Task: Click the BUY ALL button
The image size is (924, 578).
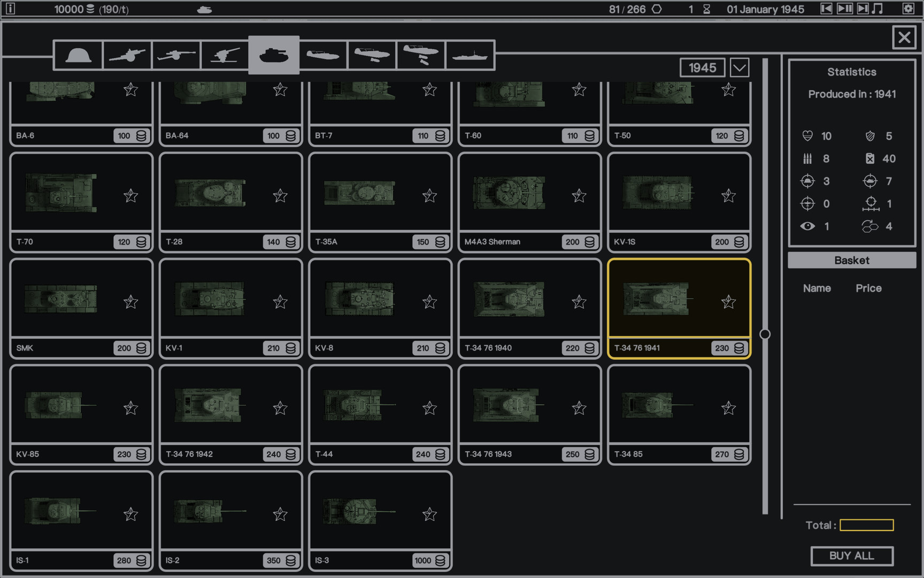Action: tap(851, 556)
